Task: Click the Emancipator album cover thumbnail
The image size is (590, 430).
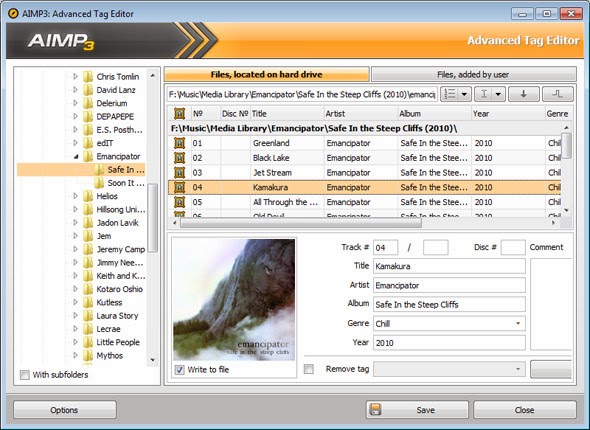Action: tap(234, 299)
